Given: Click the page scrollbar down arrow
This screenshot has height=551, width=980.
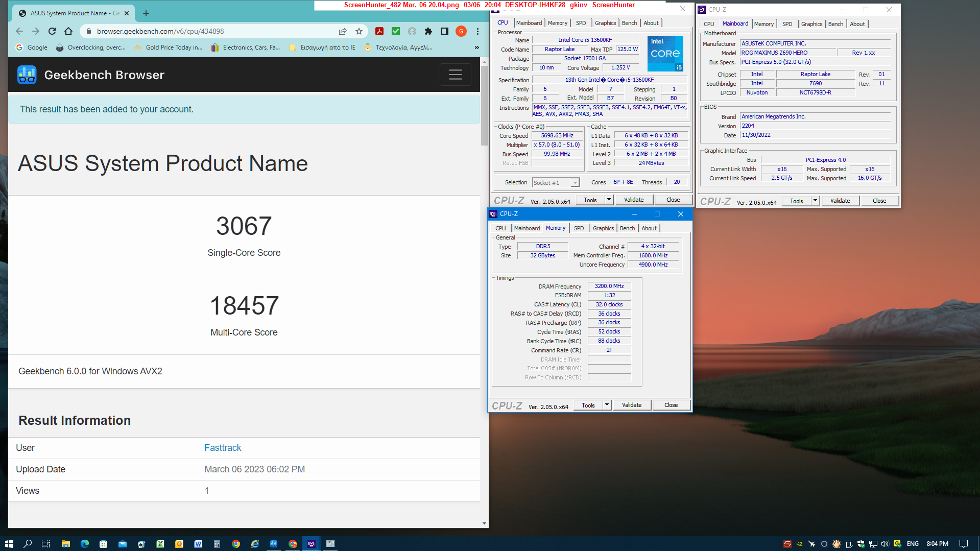Looking at the screenshot, I should [x=484, y=523].
